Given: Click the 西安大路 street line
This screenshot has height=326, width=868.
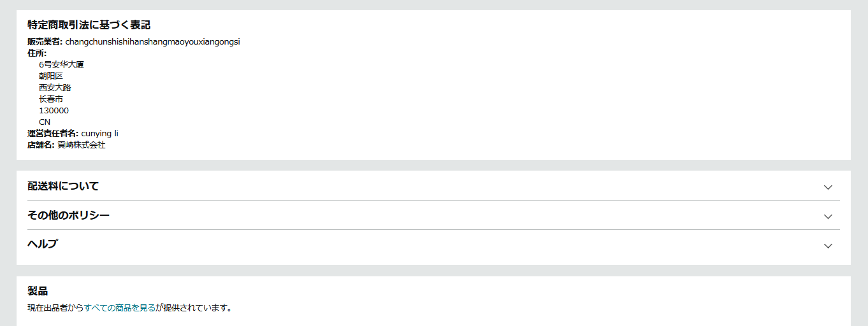Looking at the screenshot, I should (x=55, y=88).
